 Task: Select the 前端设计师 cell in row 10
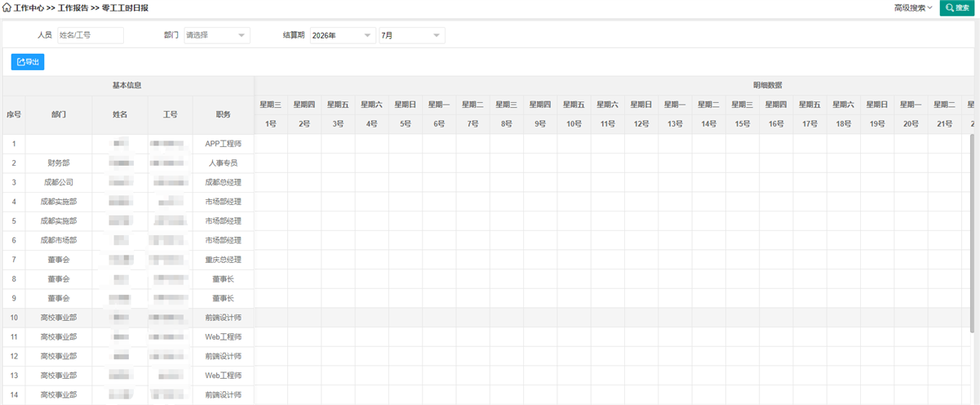224,318
